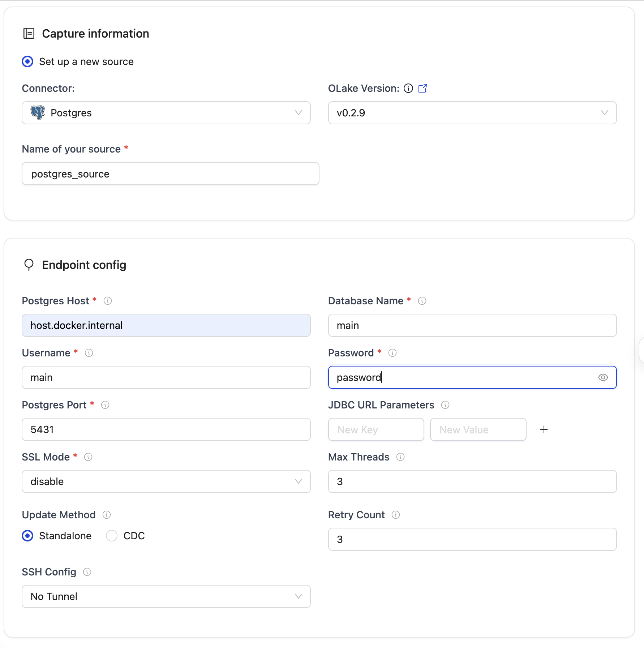Open OLake Version info tooltip icon
Screen dimensions: 644x647
[x=408, y=88]
